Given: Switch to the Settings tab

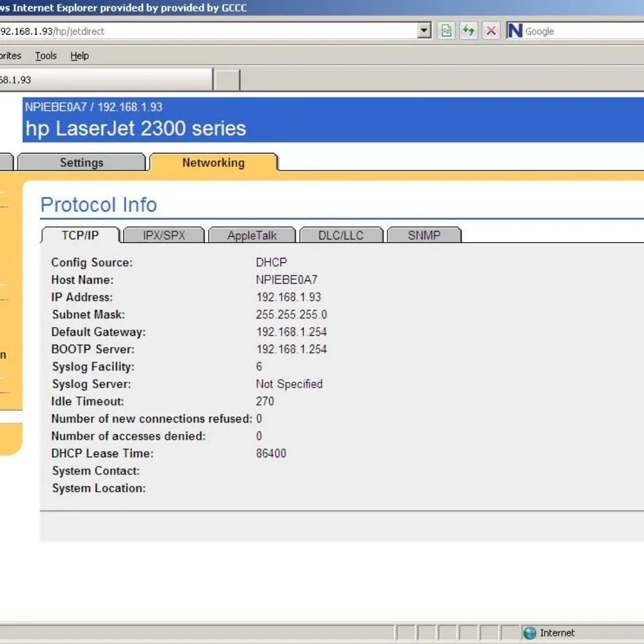Looking at the screenshot, I should 82,162.
